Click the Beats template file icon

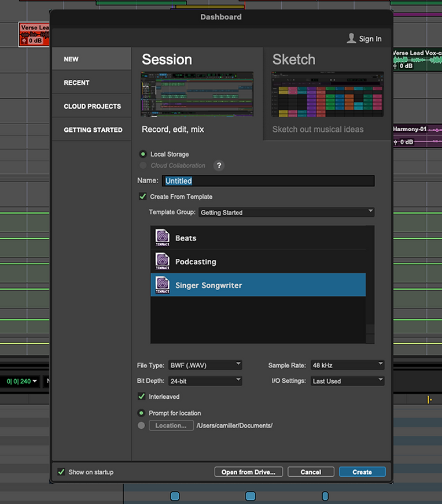click(163, 238)
